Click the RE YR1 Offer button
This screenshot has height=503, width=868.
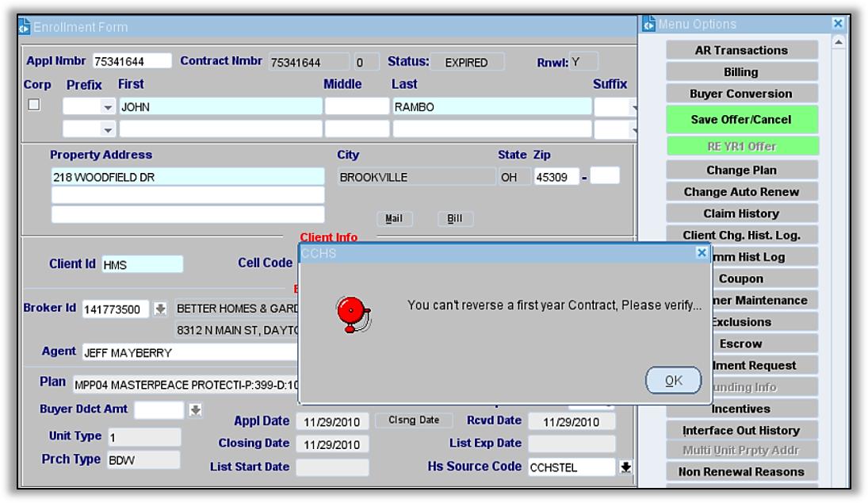(742, 146)
